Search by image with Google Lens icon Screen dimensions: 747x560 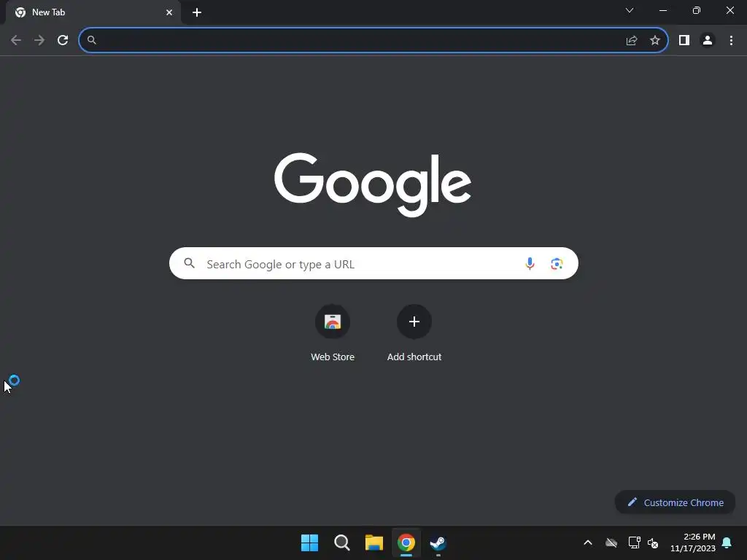(x=557, y=263)
